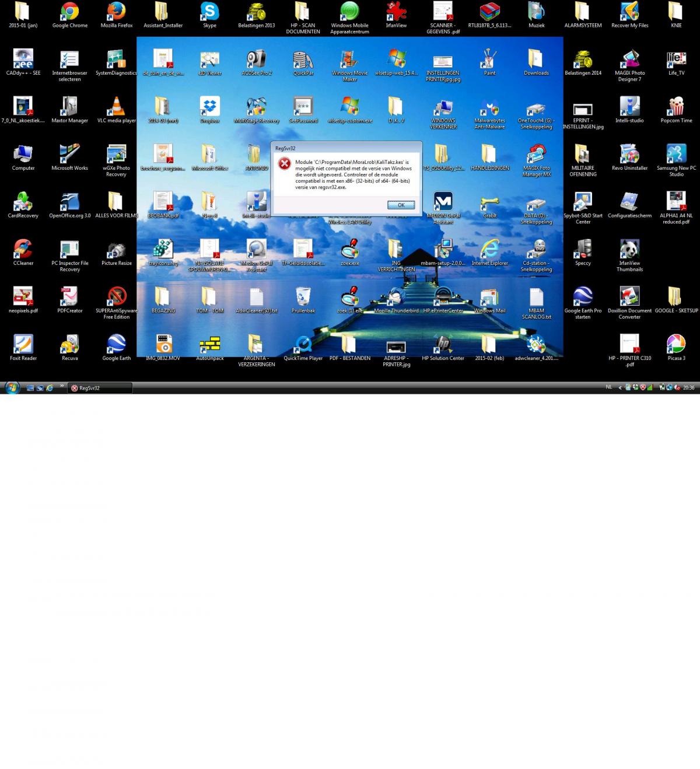Open Foxit Reader shortcut

pyautogui.click(x=23, y=348)
